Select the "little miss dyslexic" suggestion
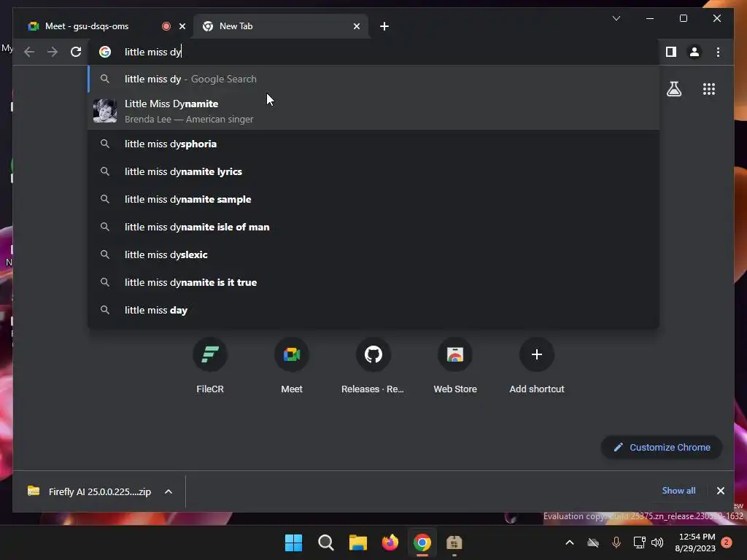 tap(373, 254)
